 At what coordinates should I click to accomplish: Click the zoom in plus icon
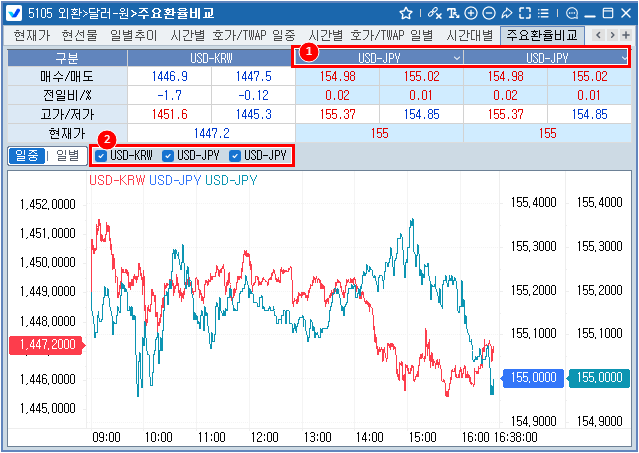(471, 14)
